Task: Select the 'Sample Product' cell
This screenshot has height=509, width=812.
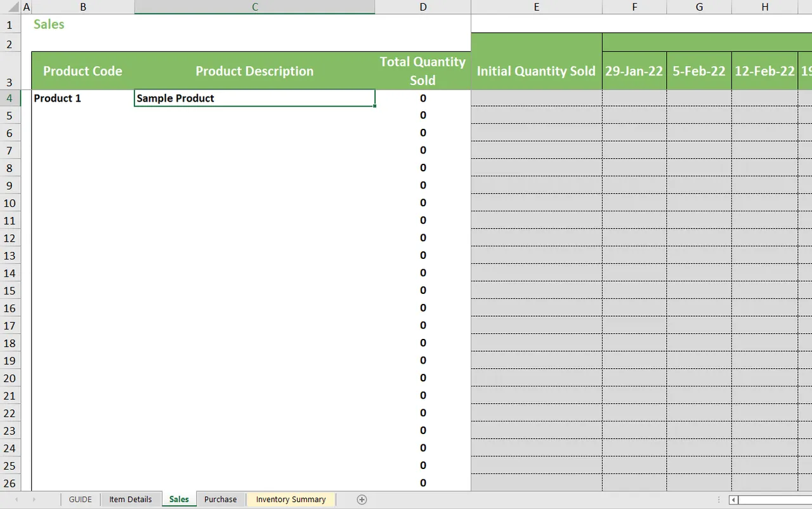Action: point(254,98)
